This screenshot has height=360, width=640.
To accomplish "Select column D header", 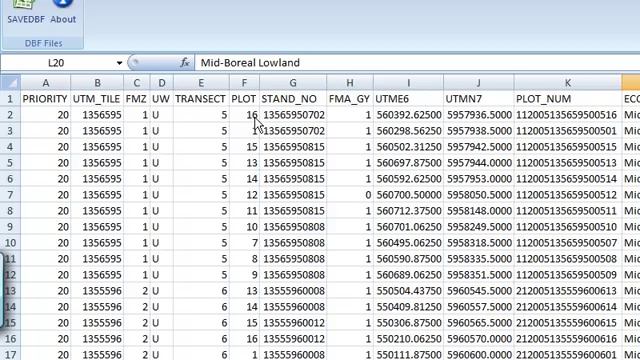I will click(x=162, y=83).
